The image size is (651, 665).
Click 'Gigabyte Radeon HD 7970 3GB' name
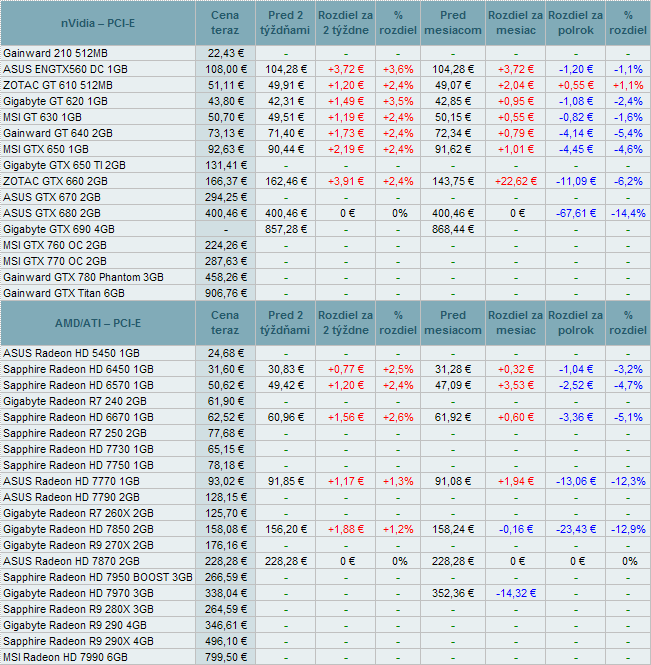[78, 593]
